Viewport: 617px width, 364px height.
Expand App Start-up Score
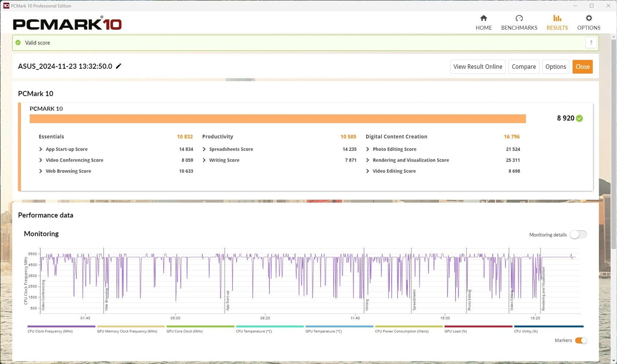[x=41, y=149]
